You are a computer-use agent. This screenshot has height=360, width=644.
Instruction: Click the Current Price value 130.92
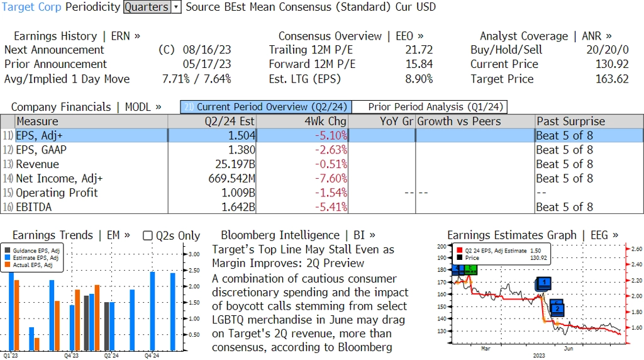click(x=612, y=64)
